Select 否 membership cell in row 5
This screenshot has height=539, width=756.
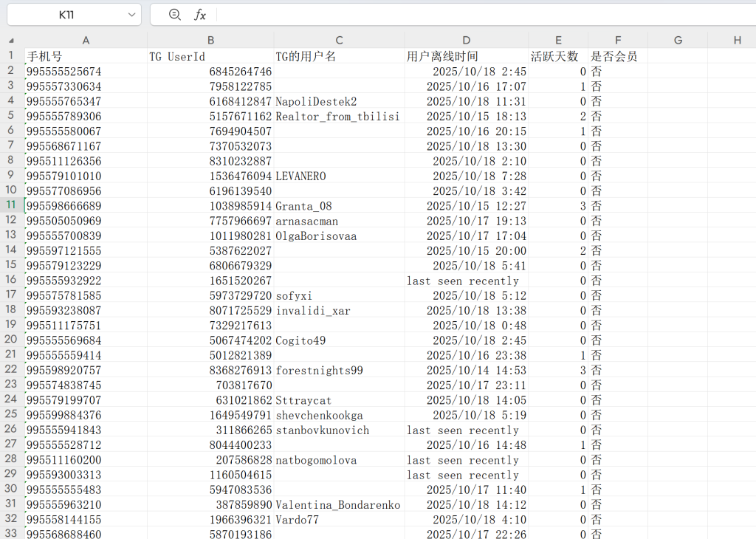618,116
